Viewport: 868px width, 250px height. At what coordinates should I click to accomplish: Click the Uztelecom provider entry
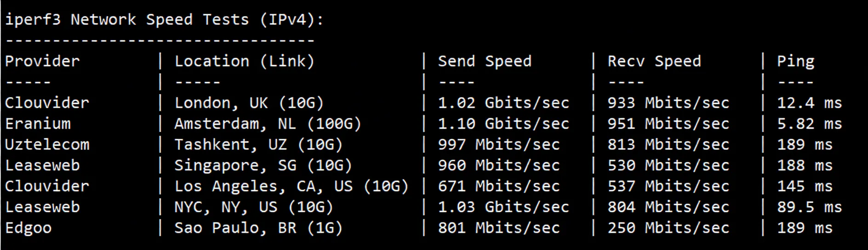click(x=47, y=144)
